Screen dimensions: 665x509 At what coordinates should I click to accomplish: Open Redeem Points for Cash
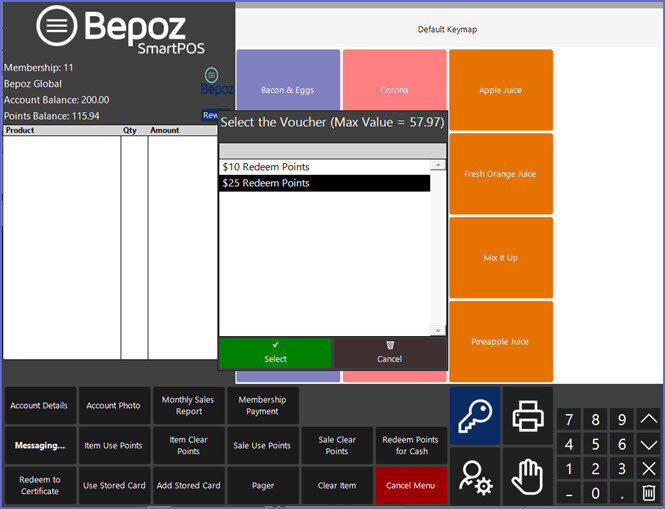pyautogui.click(x=410, y=445)
